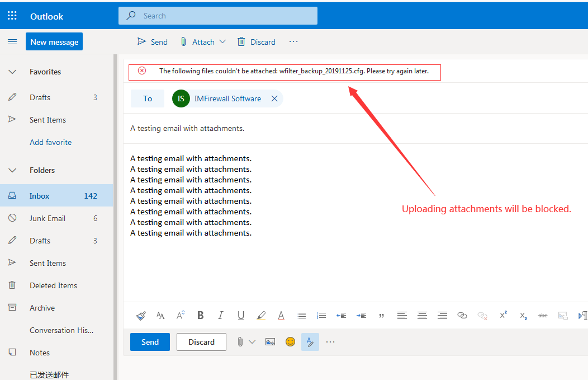Toggle strikethrough formatting
The height and width of the screenshot is (380, 588).
[543, 316]
